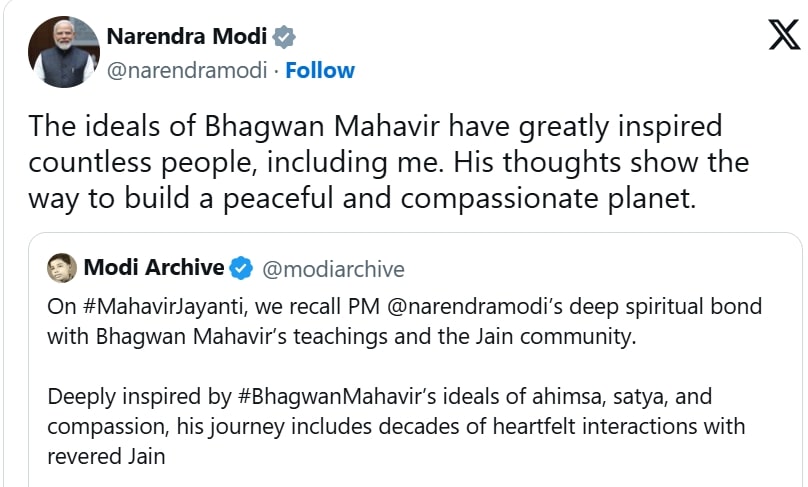Click "with Bhagwan Mahavir's teachings and the Jain community" line
The image size is (808, 487).
click(x=341, y=336)
